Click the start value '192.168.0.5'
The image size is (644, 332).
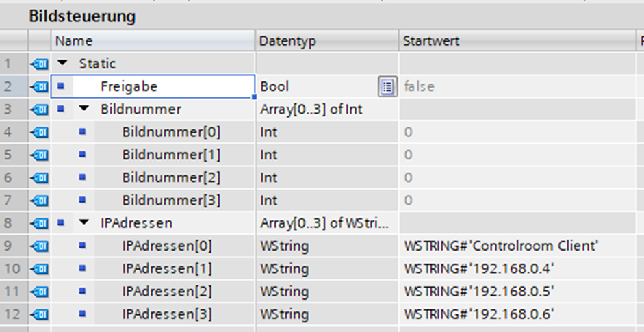pyautogui.click(x=478, y=292)
